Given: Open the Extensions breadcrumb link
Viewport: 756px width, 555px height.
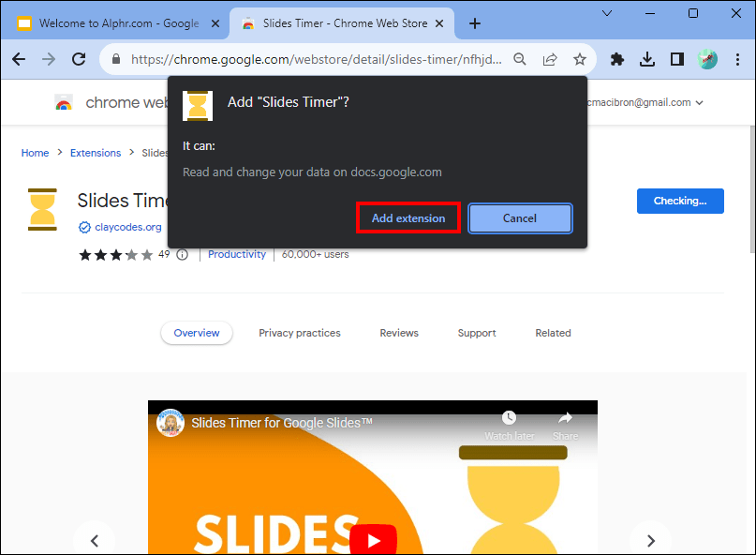Looking at the screenshot, I should tap(96, 153).
